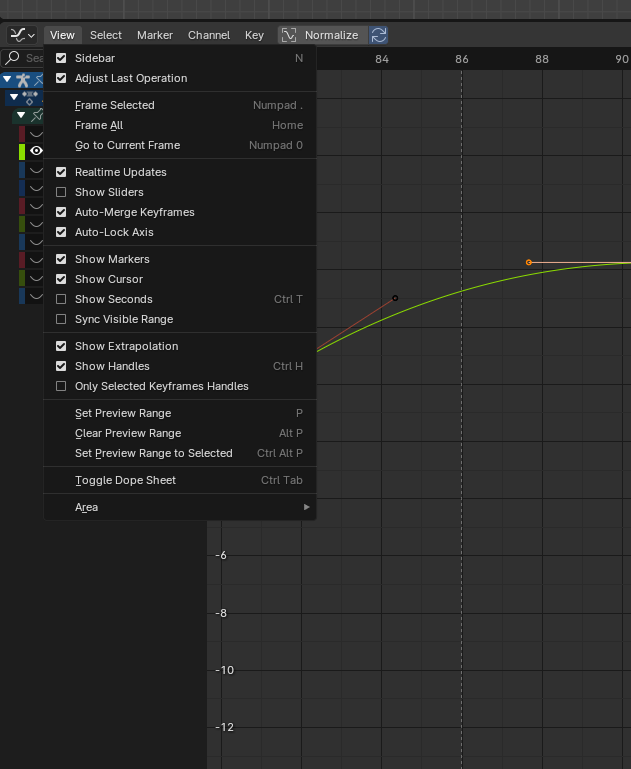
Task: Click the pin icon in green group row
Action: 37,115
